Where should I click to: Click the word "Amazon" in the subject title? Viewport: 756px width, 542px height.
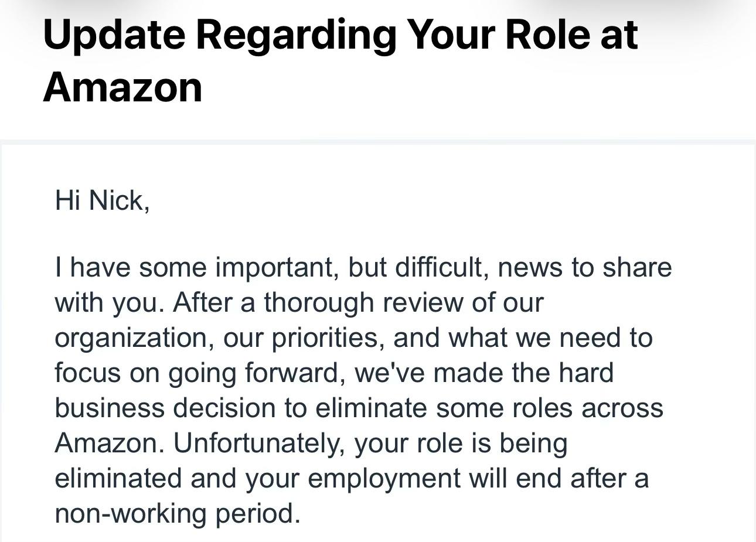click(x=122, y=87)
